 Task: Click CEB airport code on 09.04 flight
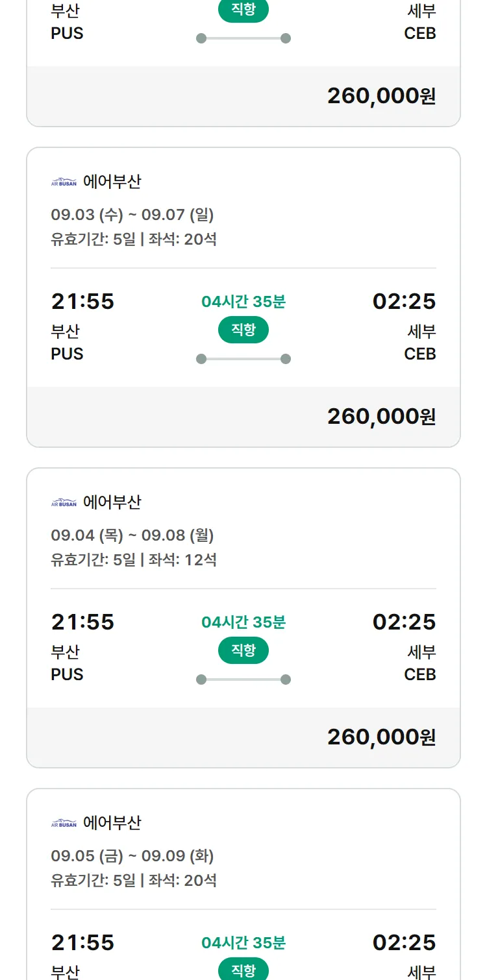419,675
